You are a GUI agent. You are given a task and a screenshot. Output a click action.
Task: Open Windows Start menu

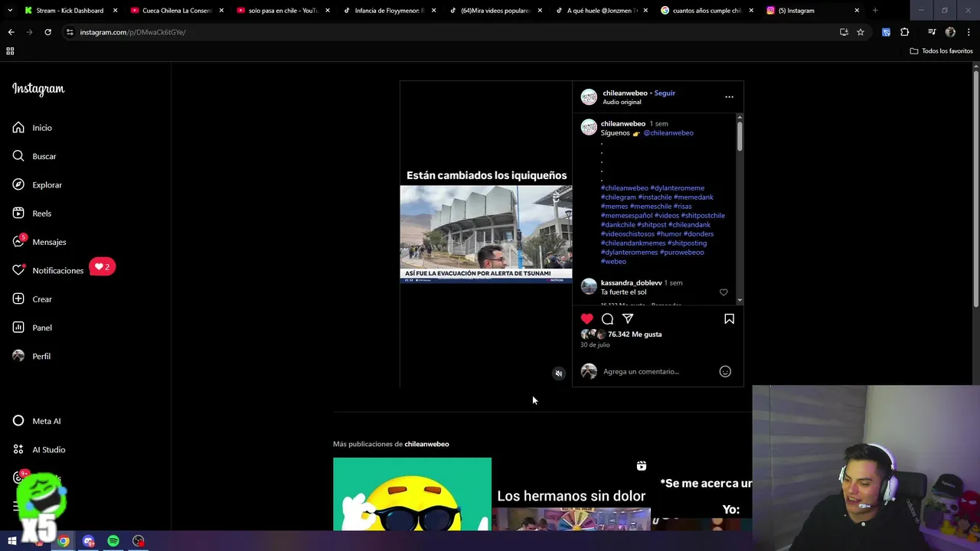point(12,541)
